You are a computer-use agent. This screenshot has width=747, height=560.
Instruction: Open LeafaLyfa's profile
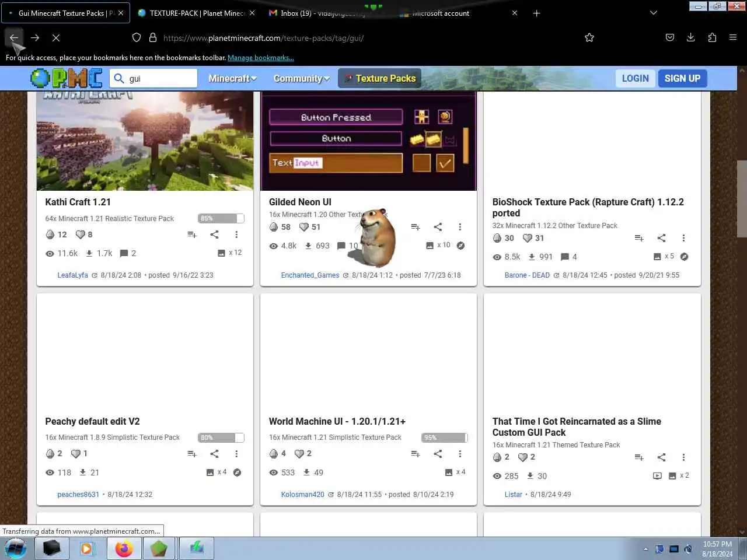(x=72, y=275)
